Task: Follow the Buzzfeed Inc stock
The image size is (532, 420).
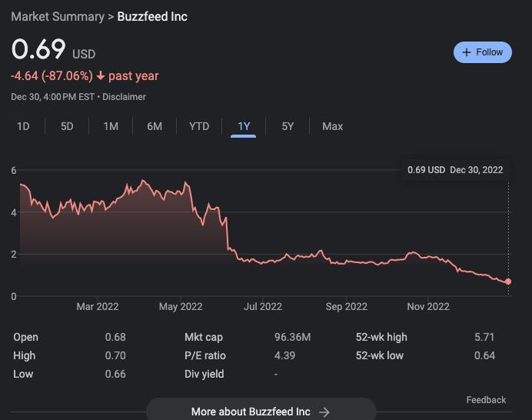Action: (483, 52)
